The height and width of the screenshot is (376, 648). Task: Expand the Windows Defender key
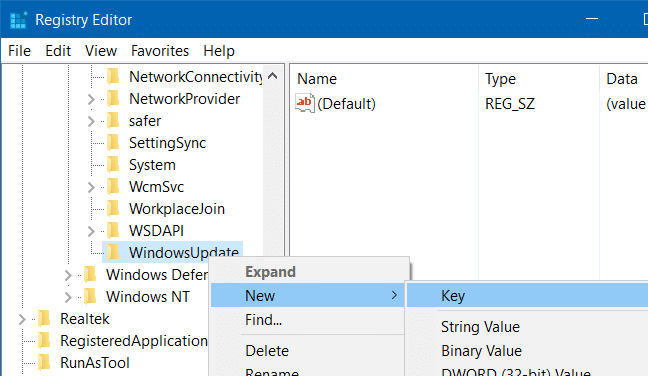[68, 275]
